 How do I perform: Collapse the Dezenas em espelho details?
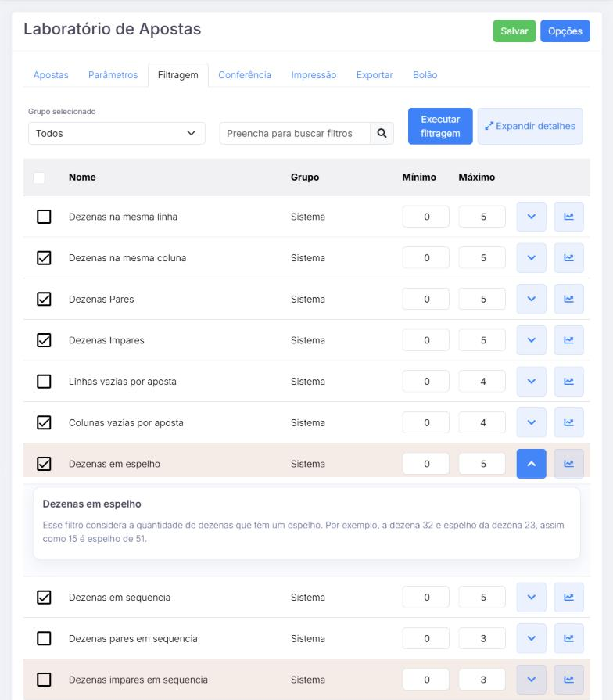point(531,464)
